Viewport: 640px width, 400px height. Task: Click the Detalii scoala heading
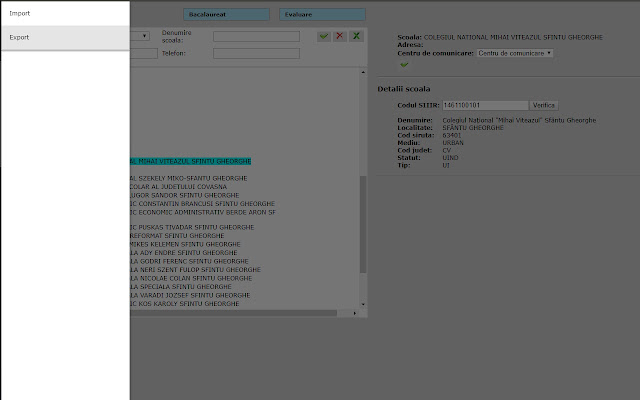[x=404, y=89]
